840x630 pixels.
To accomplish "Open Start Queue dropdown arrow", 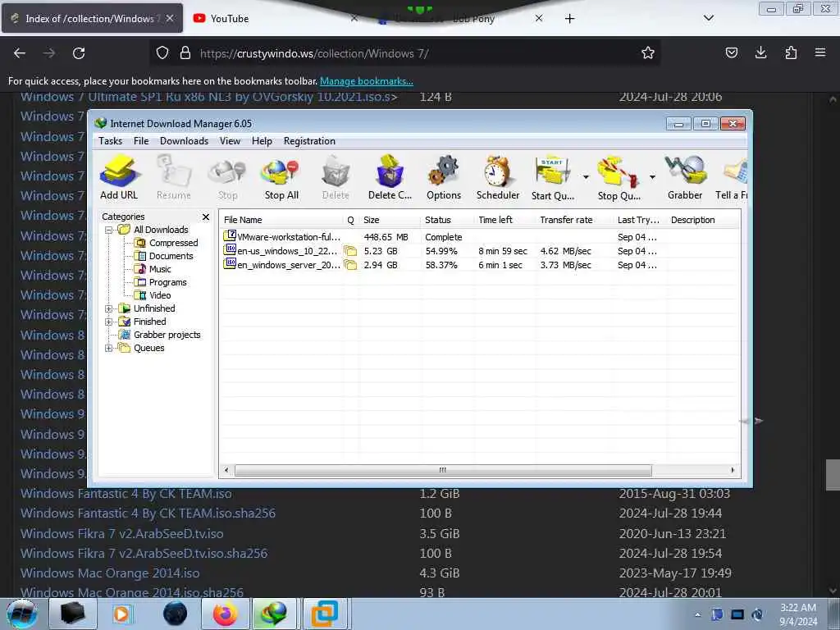I will (x=586, y=177).
